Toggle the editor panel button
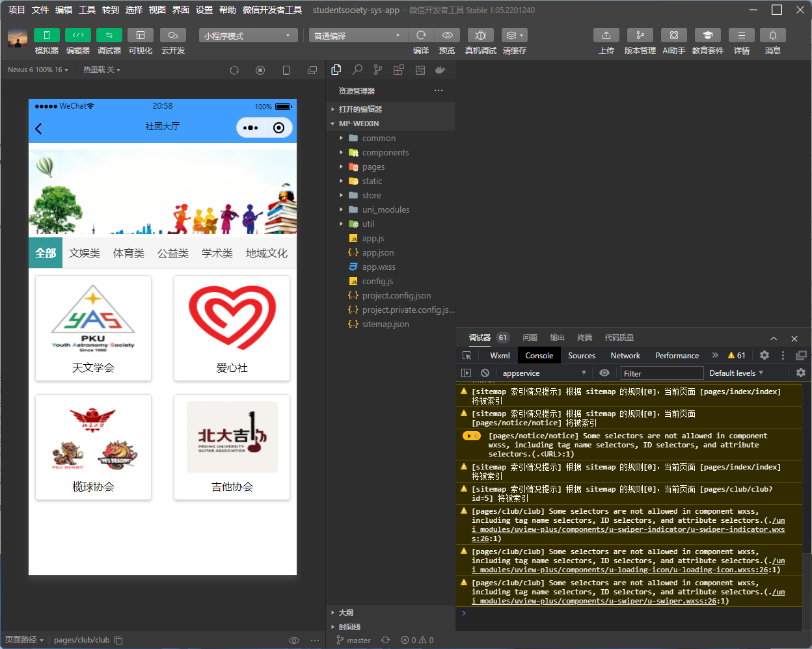Screen dimensions: 812x649 click(78, 35)
